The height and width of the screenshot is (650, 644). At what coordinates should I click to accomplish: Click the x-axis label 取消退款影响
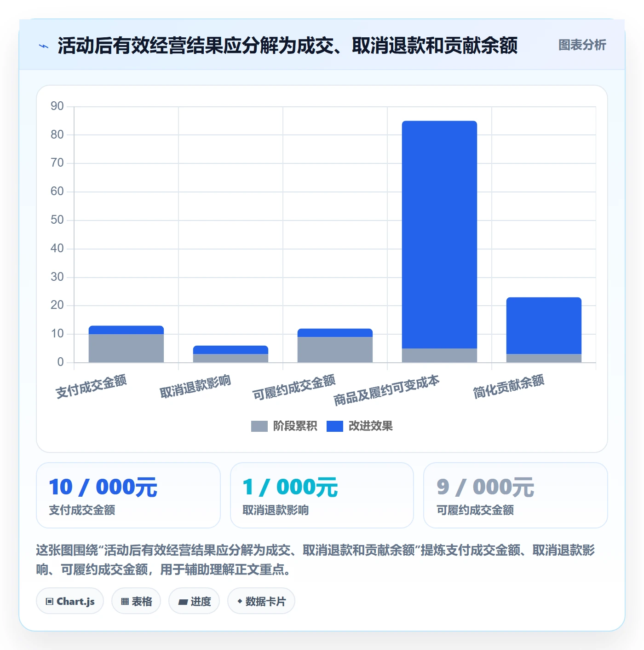point(195,387)
